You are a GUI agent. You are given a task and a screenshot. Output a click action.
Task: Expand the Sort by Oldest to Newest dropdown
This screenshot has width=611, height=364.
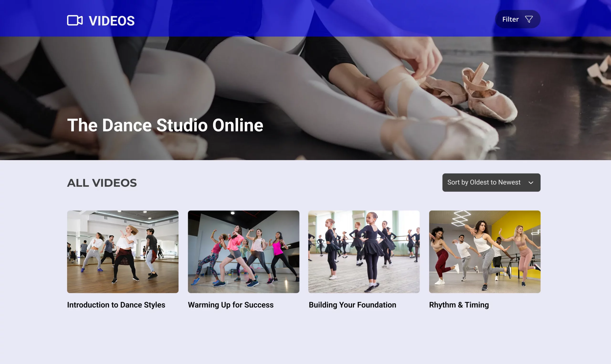click(491, 182)
